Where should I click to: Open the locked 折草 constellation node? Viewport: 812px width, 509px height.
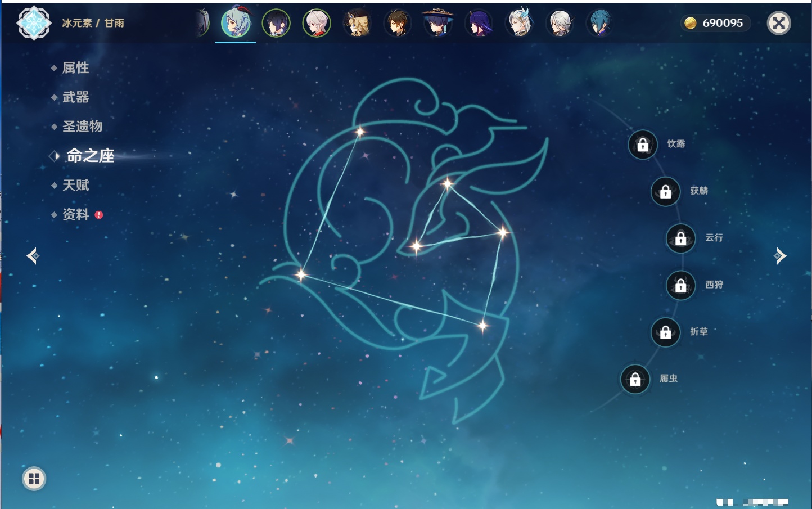coord(666,332)
